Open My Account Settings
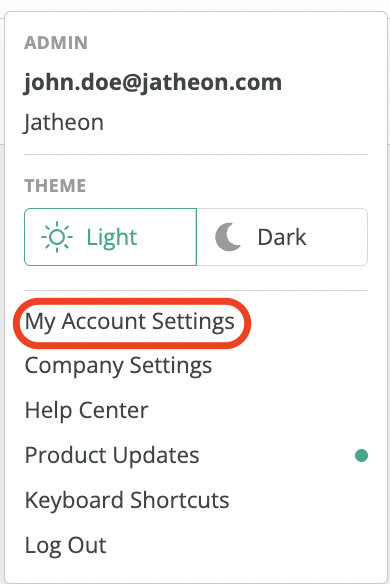This screenshot has width=390, height=584. pyautogui.click(x=130, y=322)
